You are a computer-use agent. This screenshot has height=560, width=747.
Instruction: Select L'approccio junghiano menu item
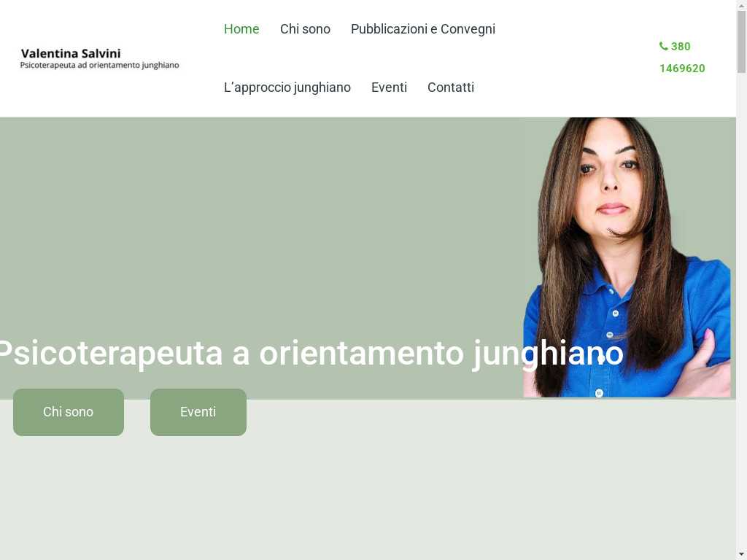pyautogui.click(x=287, y=87)
